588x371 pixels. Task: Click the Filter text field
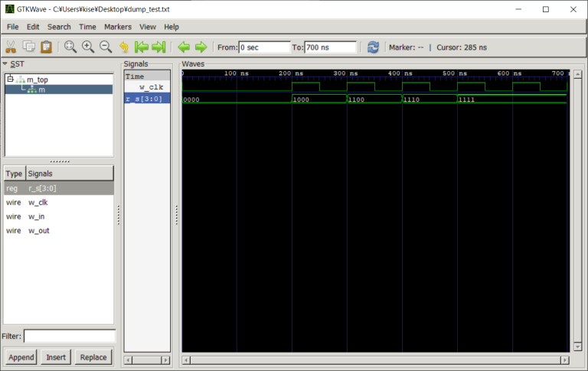pos(69,336)
